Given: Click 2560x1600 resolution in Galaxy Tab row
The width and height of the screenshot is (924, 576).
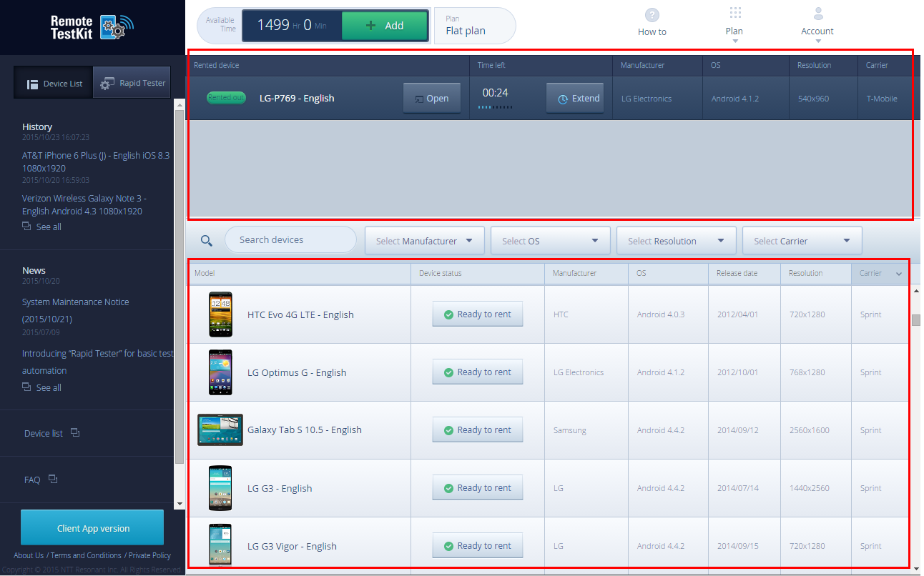Looking at the screenshot, I should [x=809, y=430].
